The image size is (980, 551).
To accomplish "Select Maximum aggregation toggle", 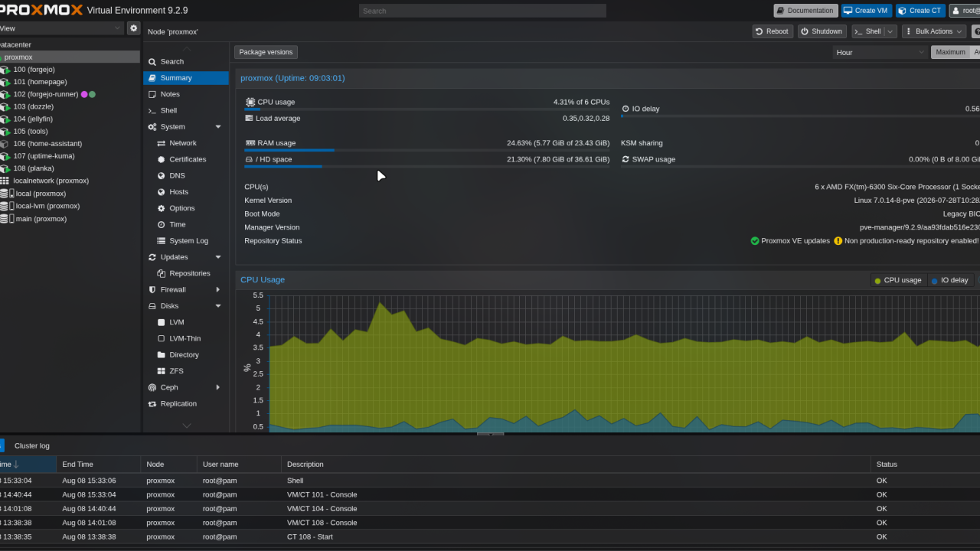I will pyautogui.click(x=950, y=52).
